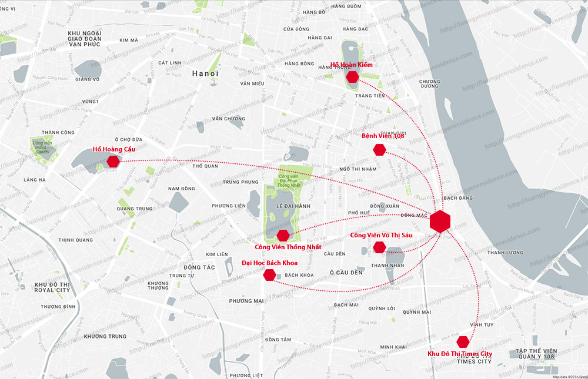
Task: Select the Đại Học Bách Khoa hexagon marker
Action: [x=270, y=275]
